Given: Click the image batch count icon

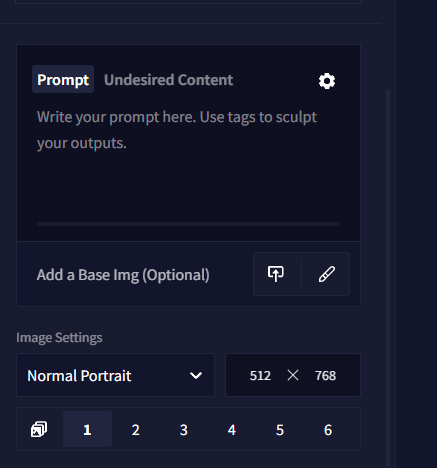Looking at the screenshot, I should pos(39,429).
